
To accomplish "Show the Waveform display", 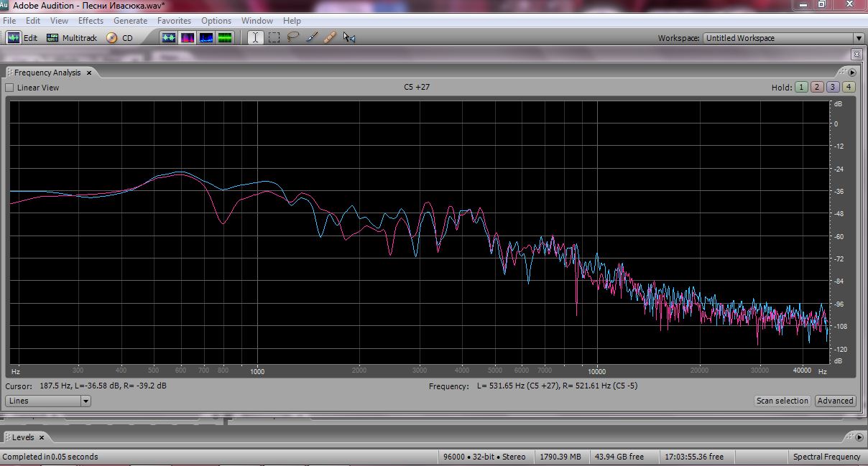I will (169, 38).
